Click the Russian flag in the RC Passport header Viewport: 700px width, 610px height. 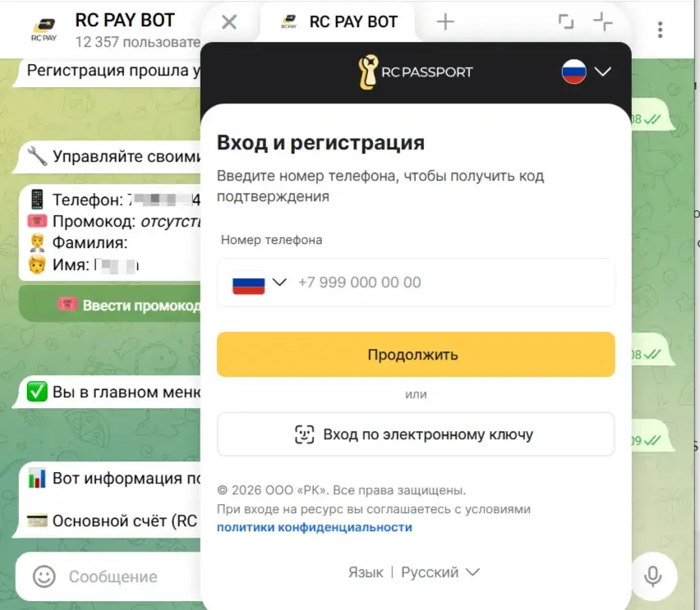coord(573,71)
